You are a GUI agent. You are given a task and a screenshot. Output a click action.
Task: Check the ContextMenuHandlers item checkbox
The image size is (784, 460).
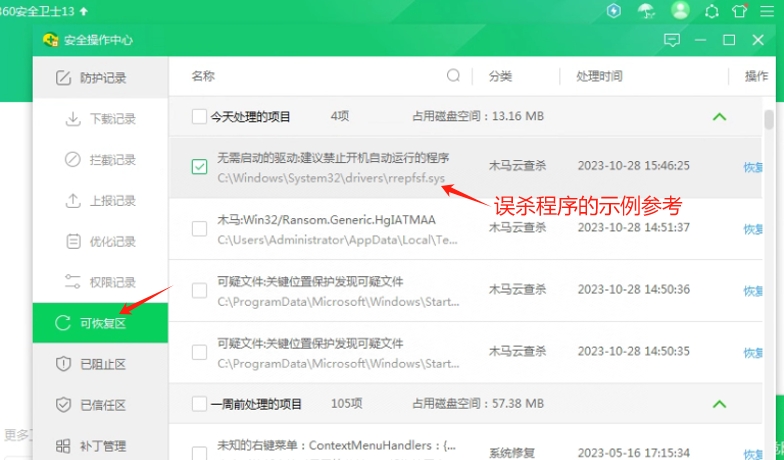point(199,453)
